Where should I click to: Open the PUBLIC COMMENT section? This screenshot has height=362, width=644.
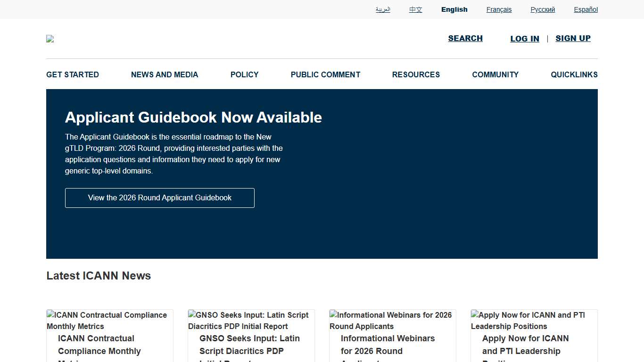tap(325, 74)
